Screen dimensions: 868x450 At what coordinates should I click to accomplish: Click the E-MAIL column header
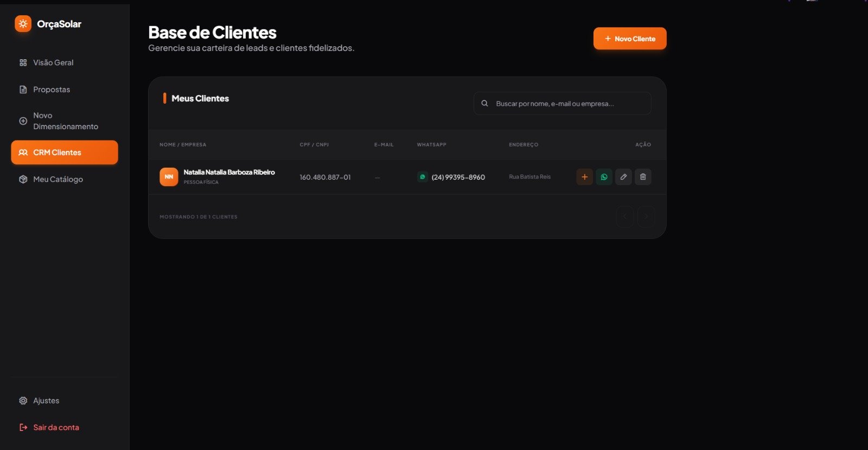point(384,145)
